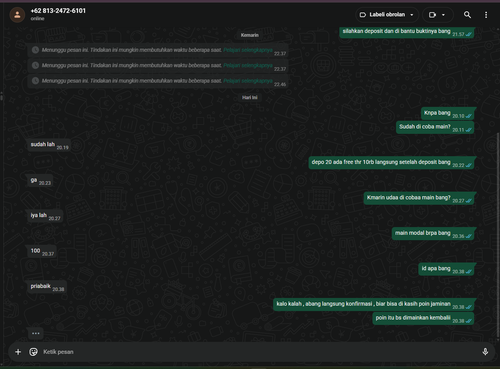Select the 'ga' received message
This screenshot has width=500, height=369.
point(40,181)
